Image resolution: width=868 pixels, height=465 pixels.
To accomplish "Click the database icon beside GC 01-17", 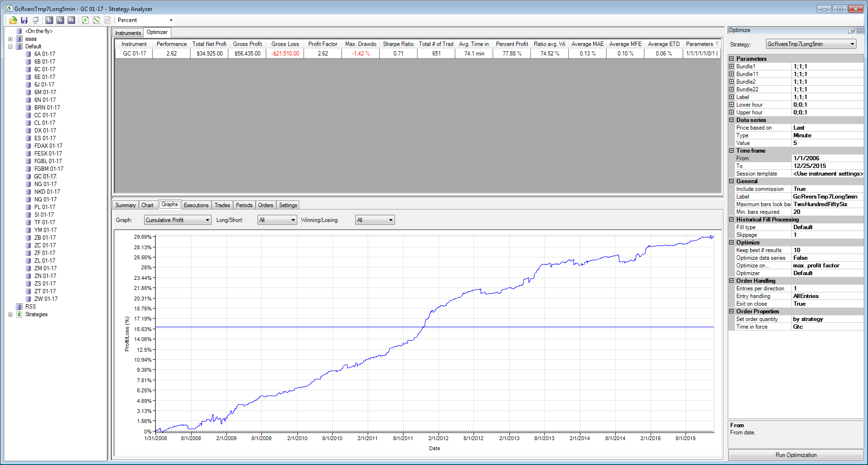I will click(28, 177).
